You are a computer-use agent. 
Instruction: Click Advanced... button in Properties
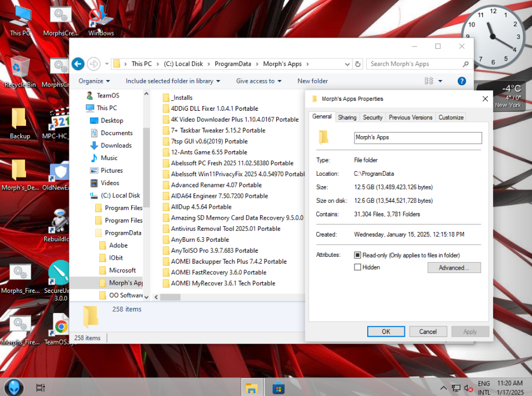(454, 268)
